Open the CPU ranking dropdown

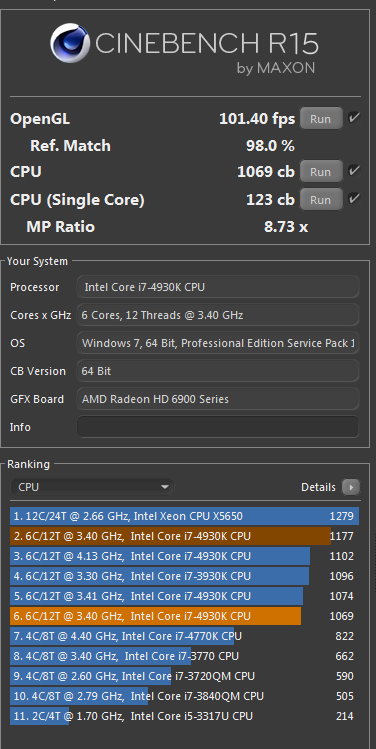tap(92, 487)
